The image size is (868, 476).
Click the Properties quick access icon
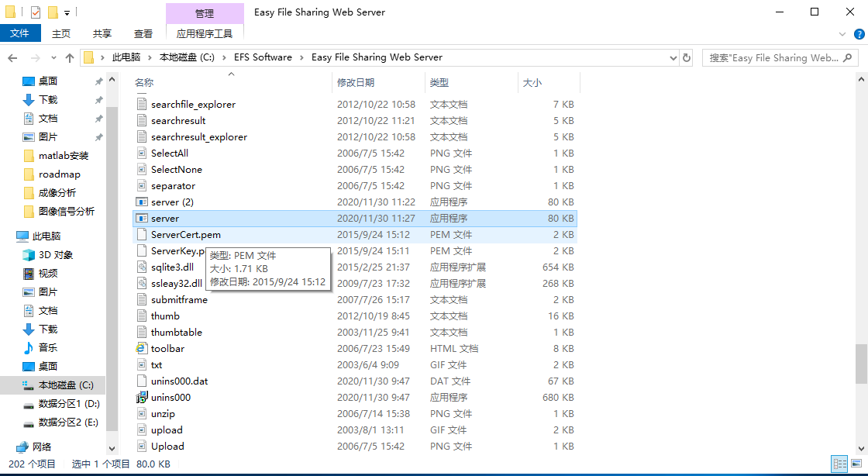point(36,12)
